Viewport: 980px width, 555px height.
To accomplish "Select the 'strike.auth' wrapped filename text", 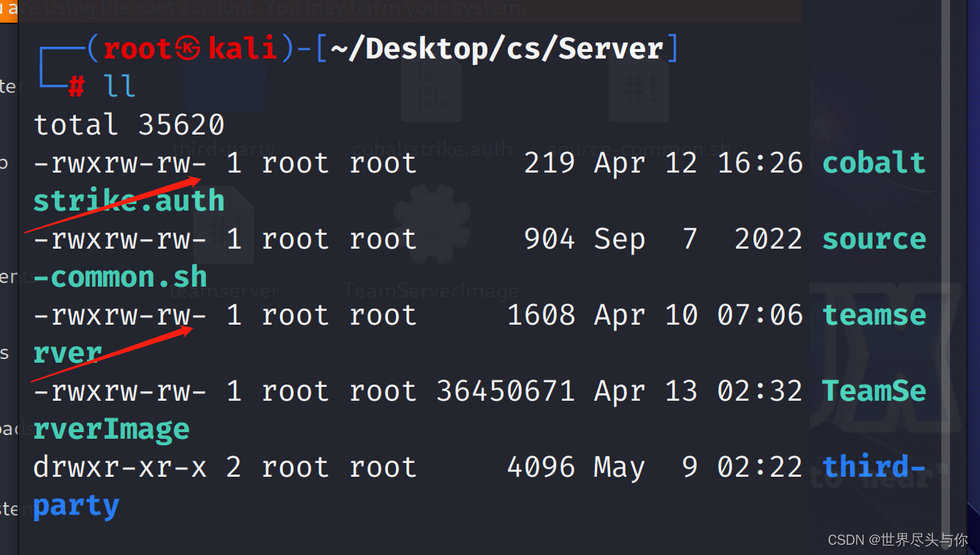I will point(129,201).
